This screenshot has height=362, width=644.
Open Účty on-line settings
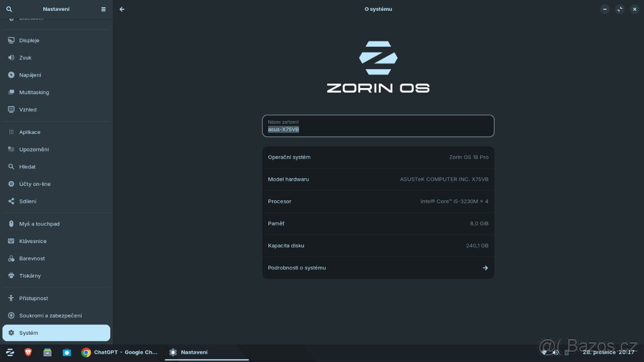point(56,184)
